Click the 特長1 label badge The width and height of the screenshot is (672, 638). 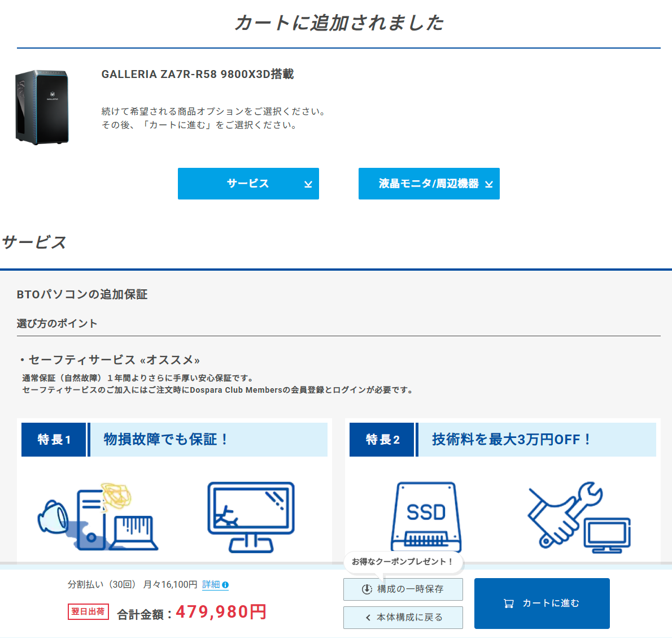click(x=54, y=440)
